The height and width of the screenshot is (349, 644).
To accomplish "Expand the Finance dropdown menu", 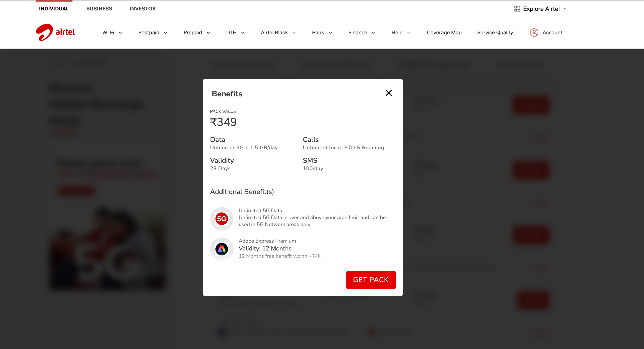I will (x=362, y=33).
